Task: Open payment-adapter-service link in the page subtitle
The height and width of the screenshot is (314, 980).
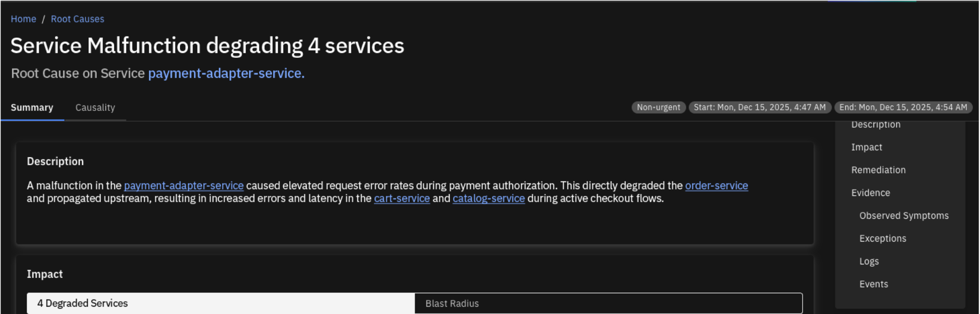Action: [x=226, y=73]
